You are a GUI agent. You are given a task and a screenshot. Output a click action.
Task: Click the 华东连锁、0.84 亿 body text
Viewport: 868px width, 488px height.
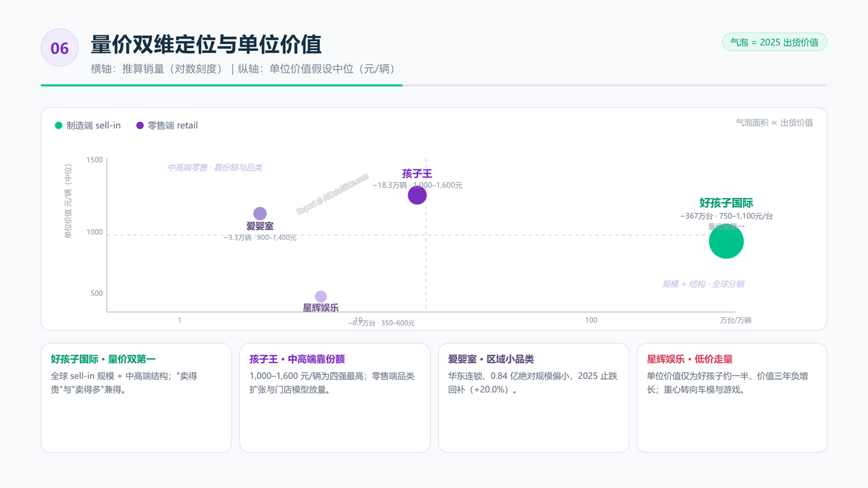(532, 383)
